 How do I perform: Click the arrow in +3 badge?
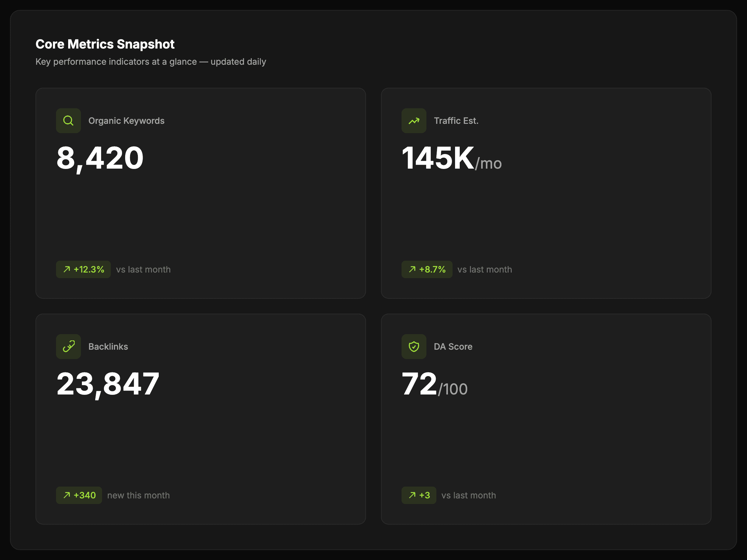tap(412, 495)
